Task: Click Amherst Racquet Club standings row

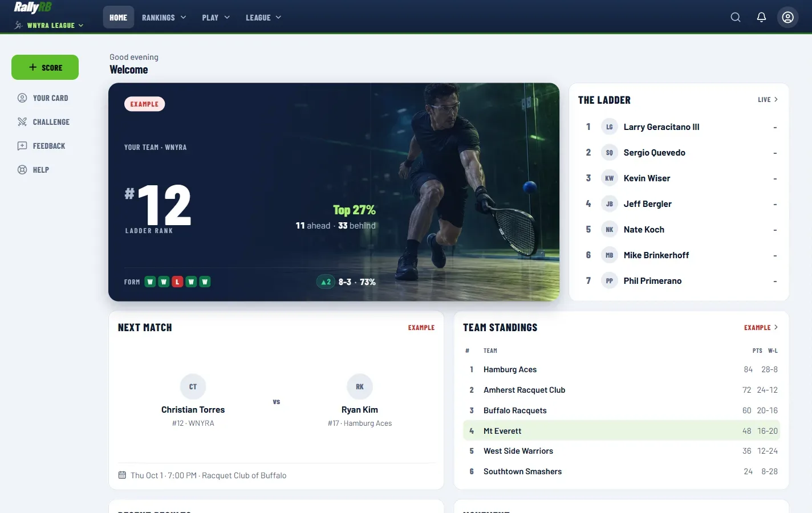Action: (x=622, y=390)
